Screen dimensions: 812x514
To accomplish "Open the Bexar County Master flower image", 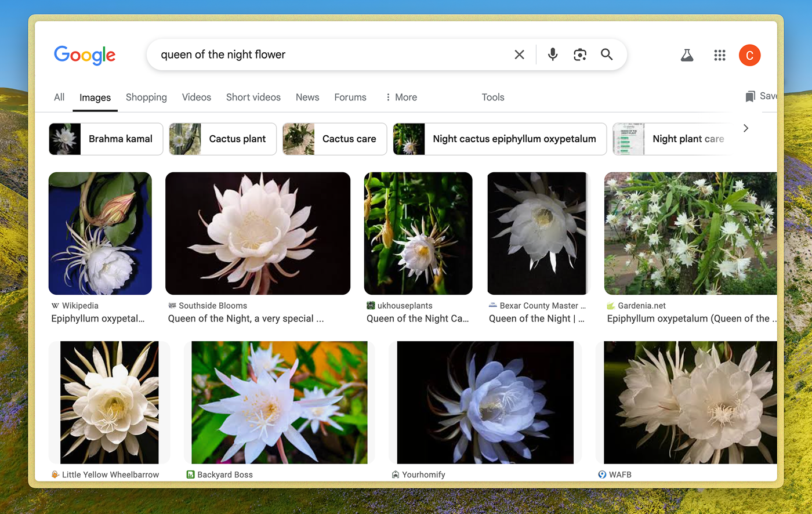I will (x=538, y=233).
